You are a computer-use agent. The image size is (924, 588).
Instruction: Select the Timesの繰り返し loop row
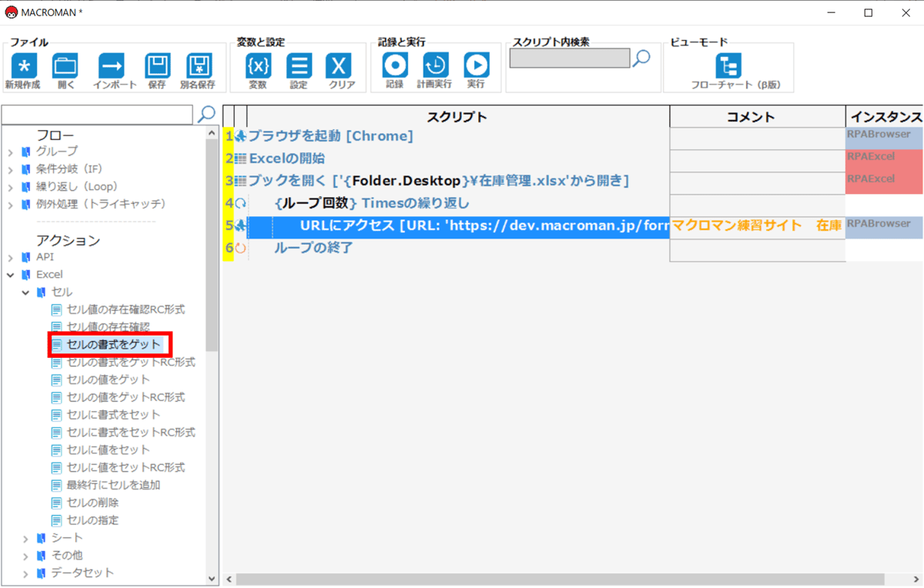point(458,203)
